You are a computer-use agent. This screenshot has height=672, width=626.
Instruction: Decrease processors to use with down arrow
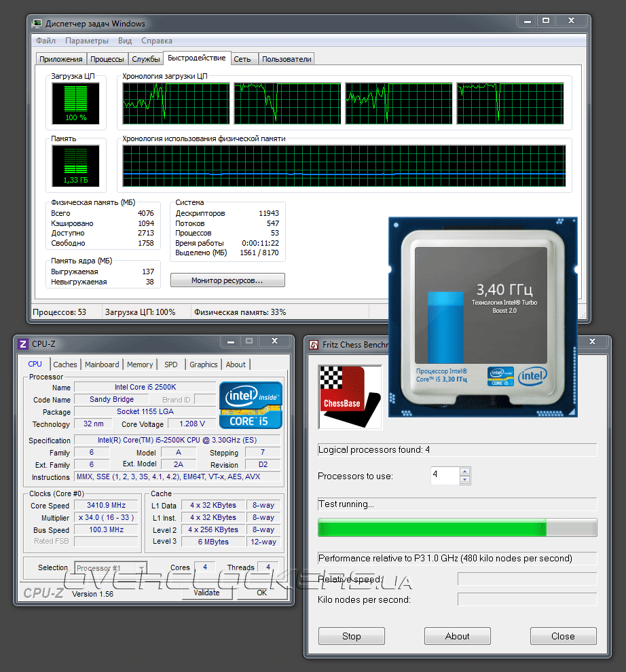[x=465, y=480]
